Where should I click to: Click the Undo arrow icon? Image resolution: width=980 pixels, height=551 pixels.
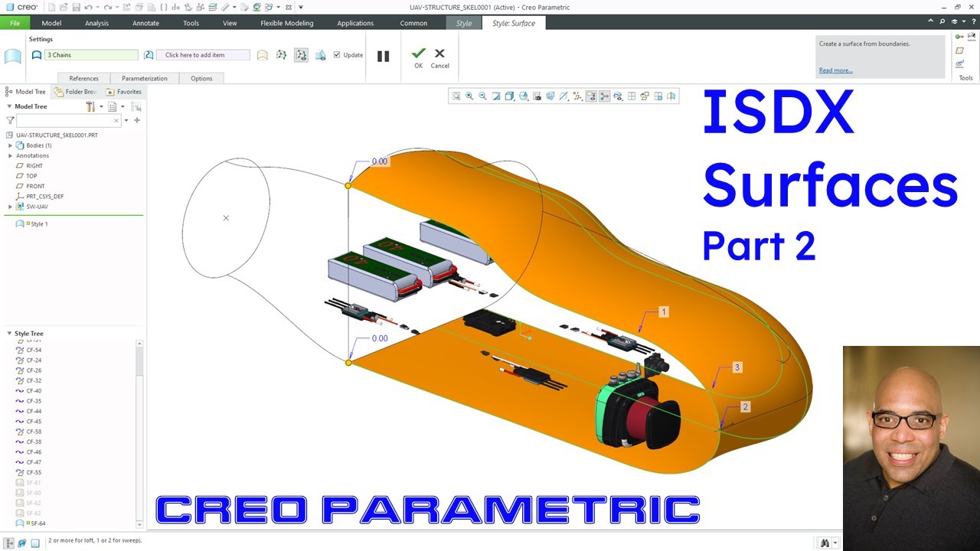pos(89,7)
